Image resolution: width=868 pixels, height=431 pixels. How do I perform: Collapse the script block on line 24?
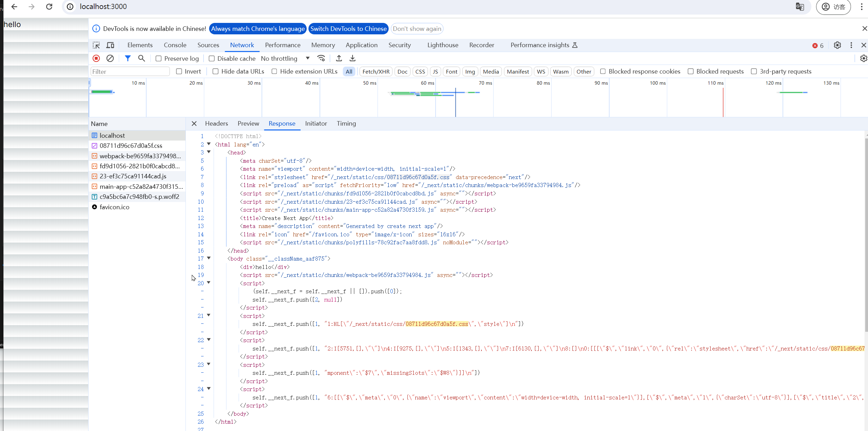pyautogui.click(x=209, y=389)
